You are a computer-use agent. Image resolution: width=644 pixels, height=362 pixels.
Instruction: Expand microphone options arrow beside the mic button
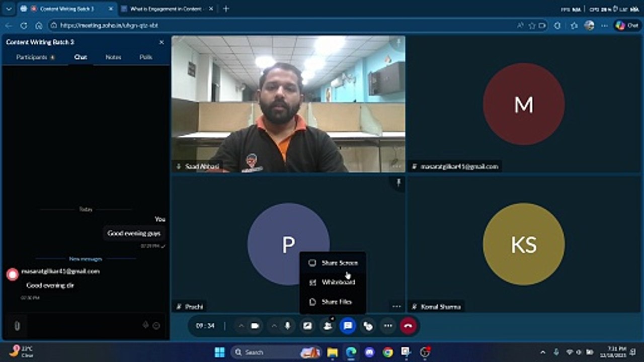click(274, 326)
